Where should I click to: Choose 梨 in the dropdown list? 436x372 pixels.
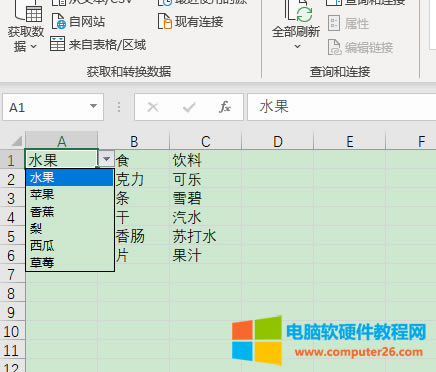pyautogui.click(x=70, y=229)
